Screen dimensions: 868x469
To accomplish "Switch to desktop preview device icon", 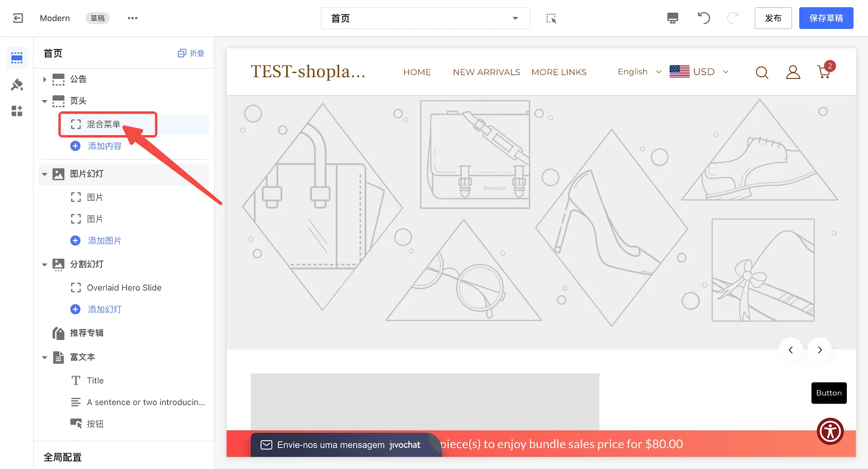I will [673, 18].
